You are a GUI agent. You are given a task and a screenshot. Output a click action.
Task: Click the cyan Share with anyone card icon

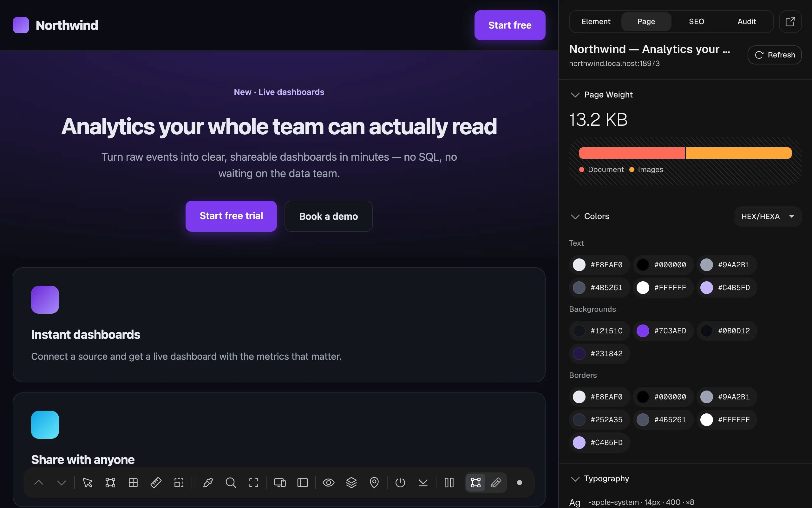[x=45, y=425]
